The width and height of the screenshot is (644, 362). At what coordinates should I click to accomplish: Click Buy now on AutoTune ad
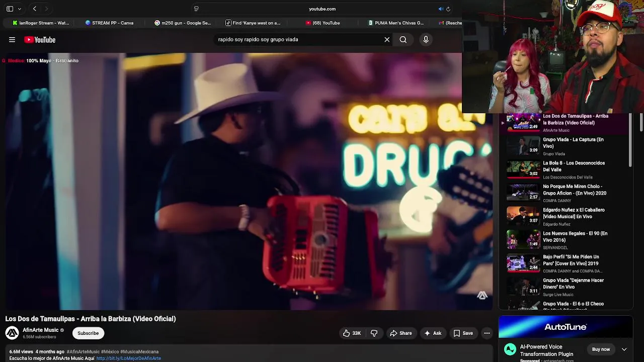point(601,349)
